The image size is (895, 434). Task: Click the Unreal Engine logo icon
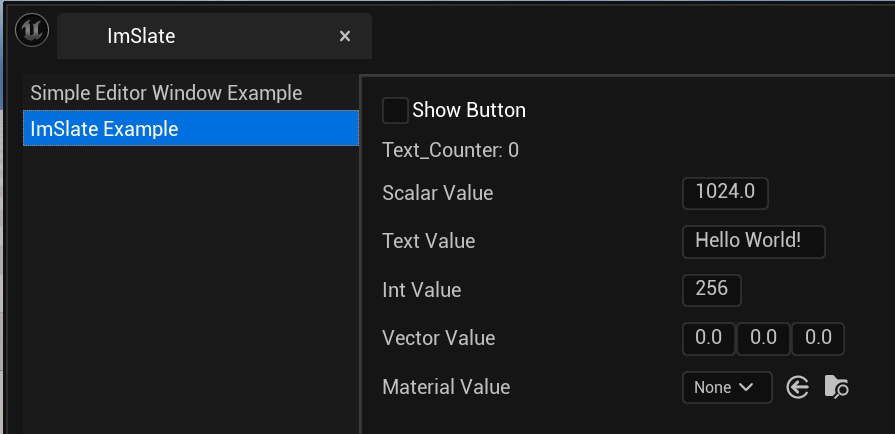point(32,29)
